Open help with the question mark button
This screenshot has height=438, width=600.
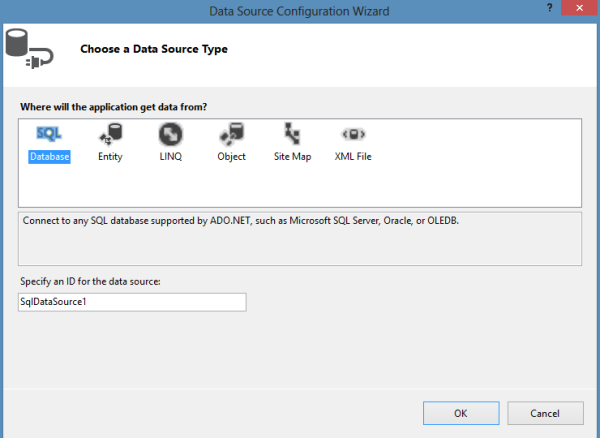tap(550, 9)
